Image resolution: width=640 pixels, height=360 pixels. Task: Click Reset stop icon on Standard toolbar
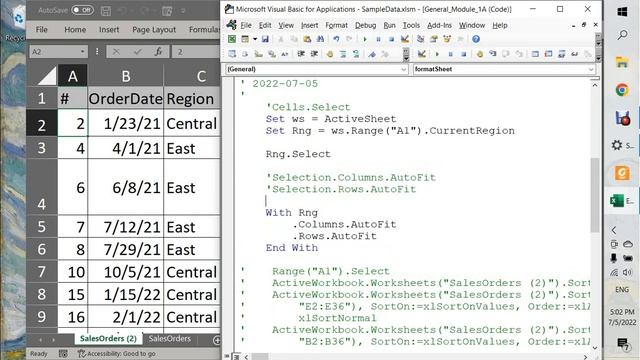pyautogui.click(x=391, y=39)
